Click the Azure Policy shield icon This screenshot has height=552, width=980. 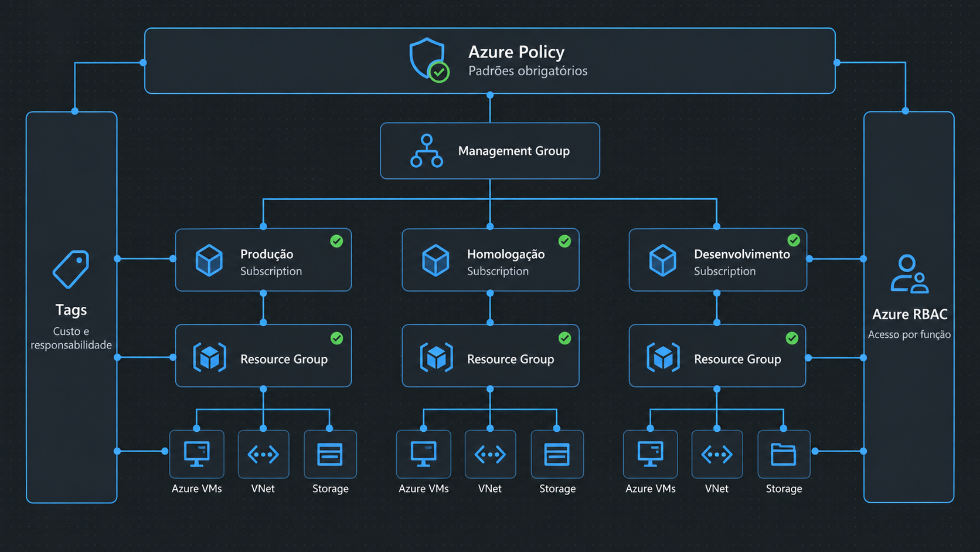(429, 60)
